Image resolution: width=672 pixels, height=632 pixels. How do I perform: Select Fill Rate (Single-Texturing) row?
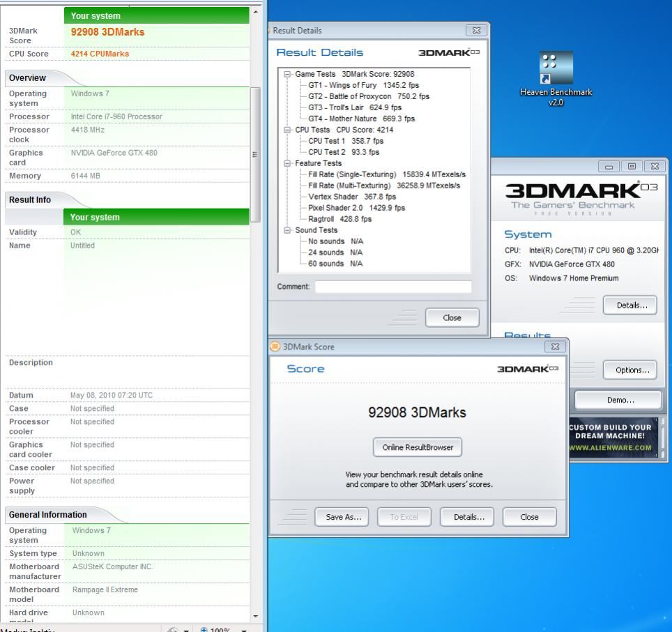[x=387, y=174]
